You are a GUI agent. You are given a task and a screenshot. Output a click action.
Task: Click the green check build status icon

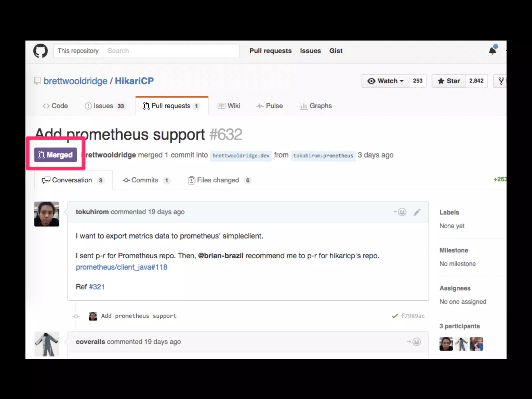395,316
